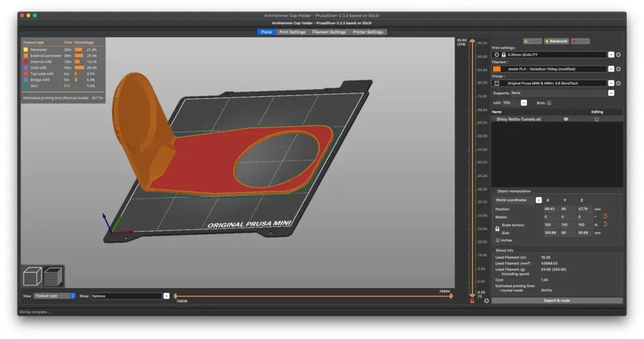Viewport: 644px width, 339px height.
Task: Hide Shiny Rottis-Tumelo.stl with eye icon
Action: pyautogui.click(x=566, y=119)
